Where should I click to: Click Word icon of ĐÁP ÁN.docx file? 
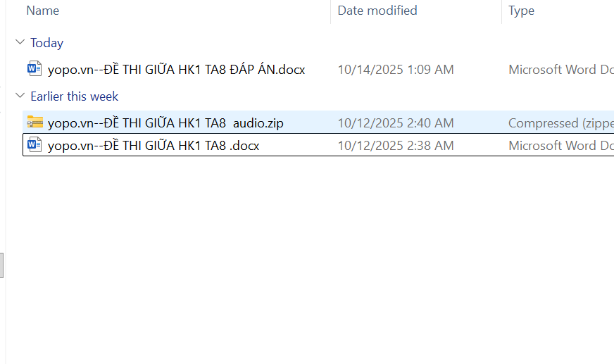(35, 69)
